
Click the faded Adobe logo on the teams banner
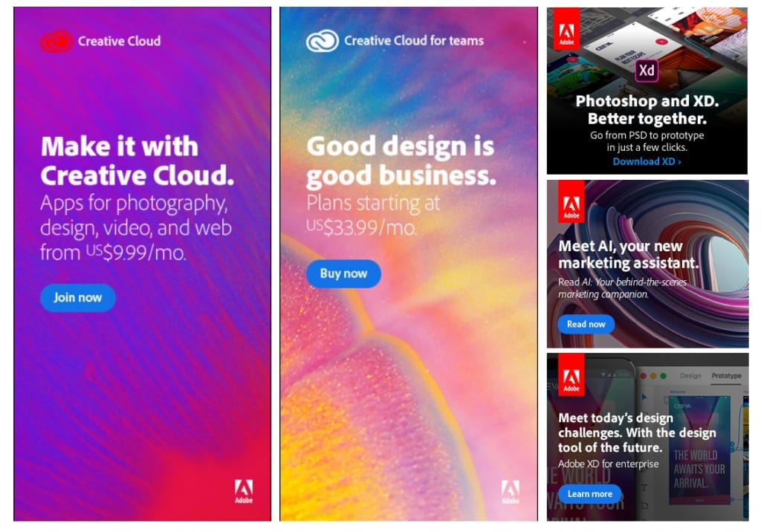tap(510, 492)
